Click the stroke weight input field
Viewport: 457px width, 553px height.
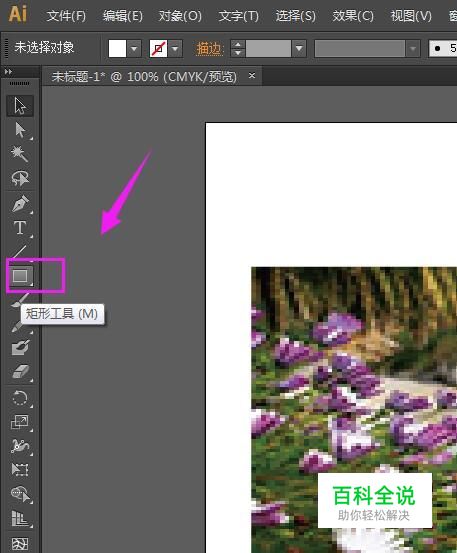click(x=268, y=48)
